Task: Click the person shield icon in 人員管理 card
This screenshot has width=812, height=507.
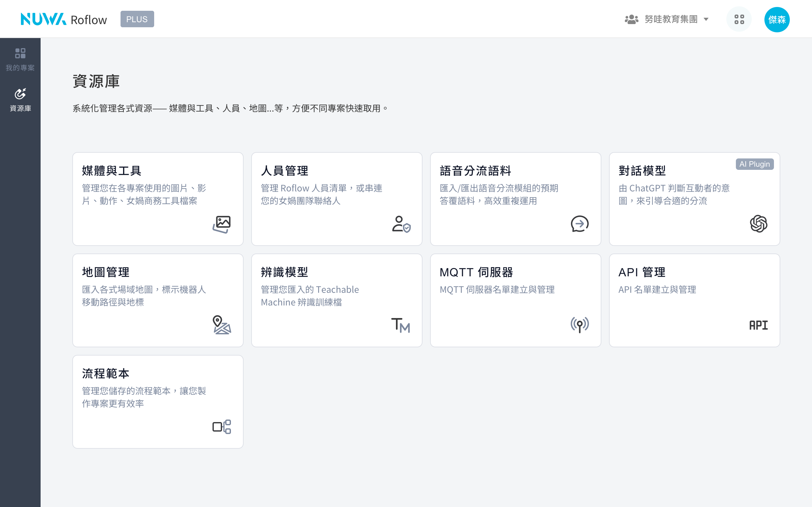Action: click(x=401, y=224)
